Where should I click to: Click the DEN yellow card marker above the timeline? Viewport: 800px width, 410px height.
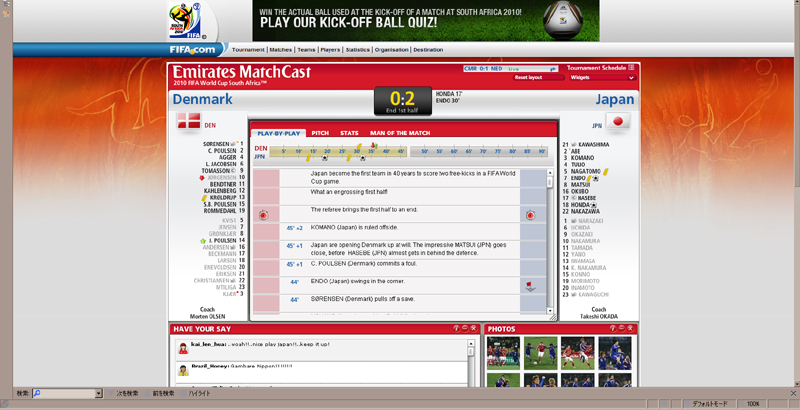point(359,146)
